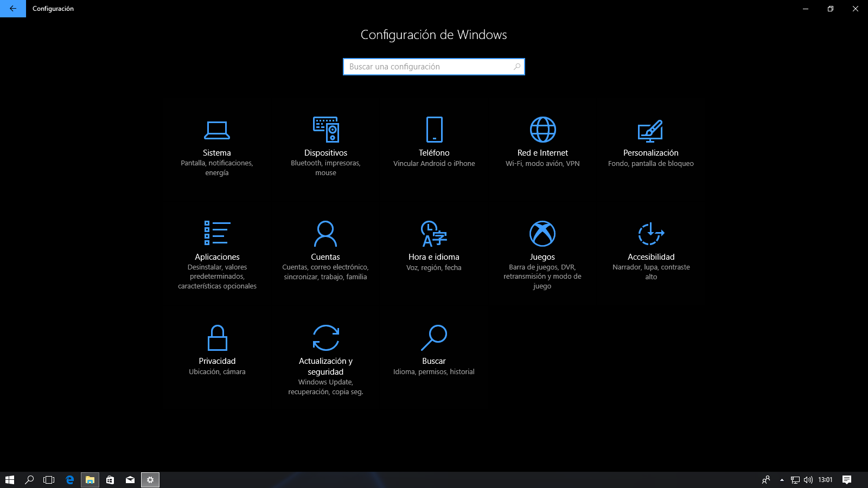Click 'Vincular Android o iPhone' description
The width and height of the screenshot is (868, 488).
[434, 164]
